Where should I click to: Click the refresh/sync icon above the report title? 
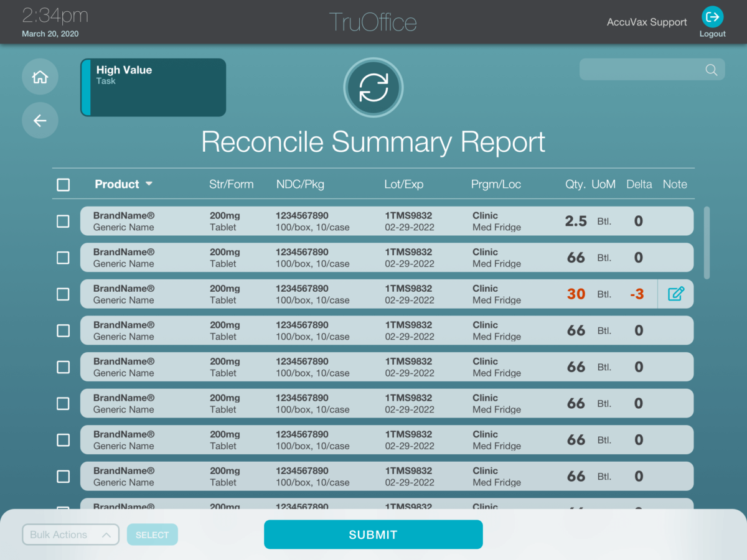[x=373, y=87]
